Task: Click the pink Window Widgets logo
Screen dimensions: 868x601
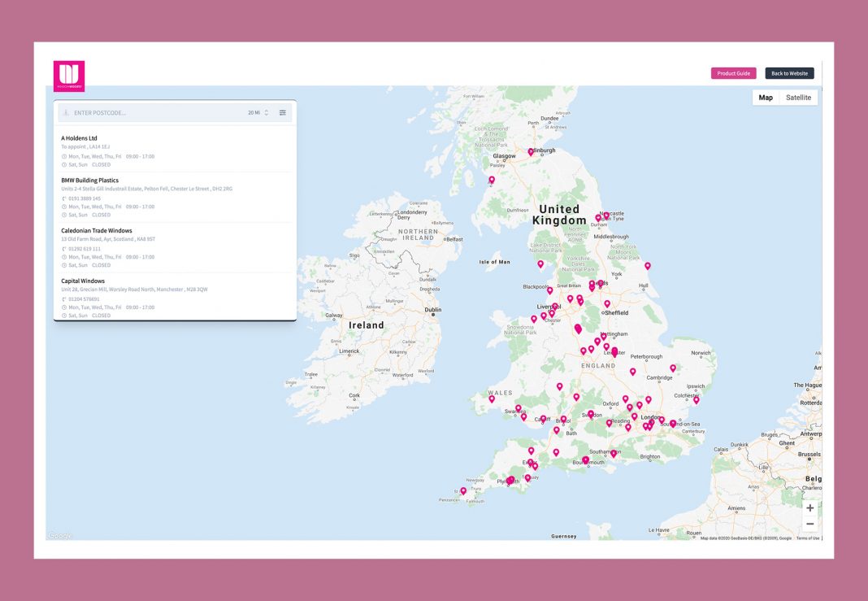Action: click(x=69, y=76)
